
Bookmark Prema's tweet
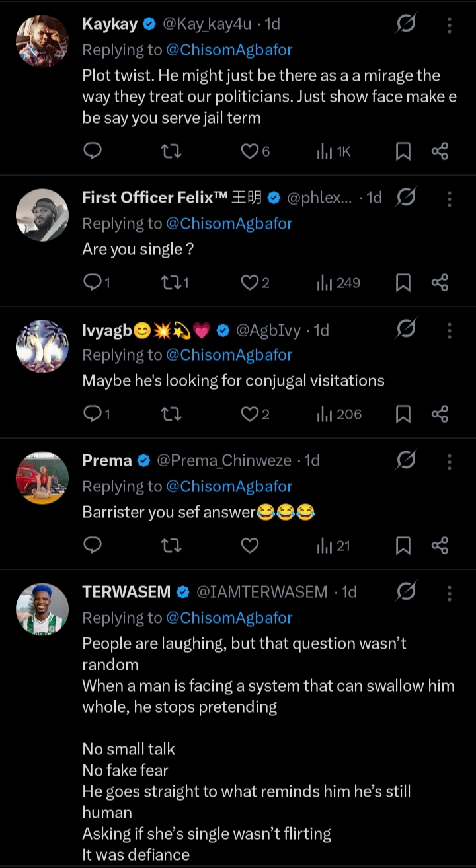pyautogui.click(x=403, y=546)
